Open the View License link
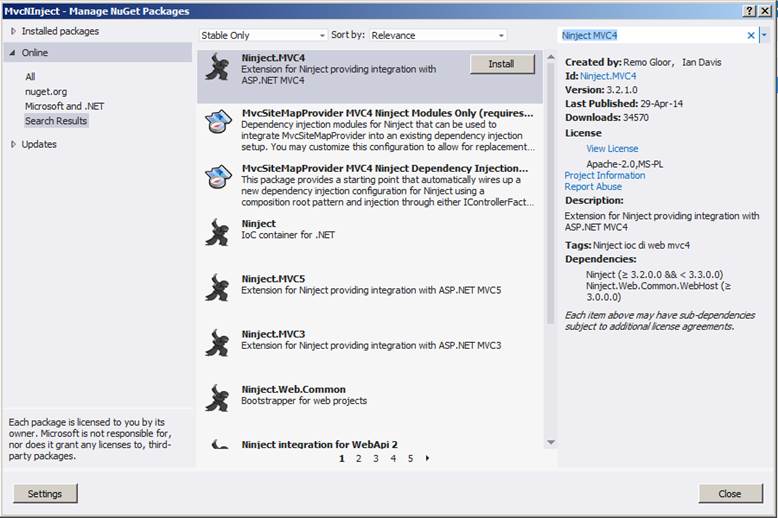This screenshot has height=518, width=778. (x=612, y=148)
